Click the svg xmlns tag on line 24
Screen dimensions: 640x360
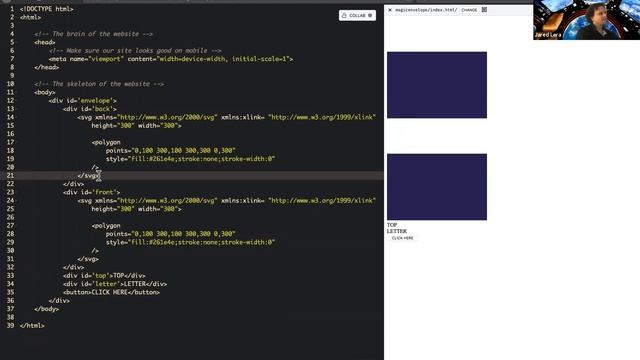[x=227, y=200]
